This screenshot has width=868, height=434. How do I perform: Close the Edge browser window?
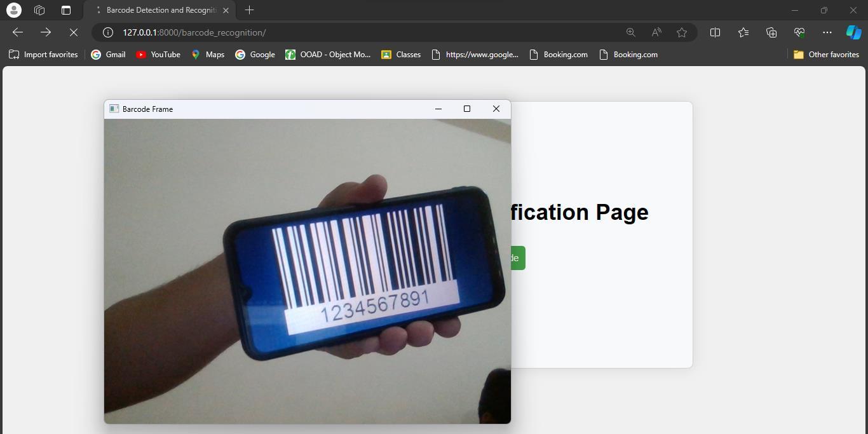853,10
